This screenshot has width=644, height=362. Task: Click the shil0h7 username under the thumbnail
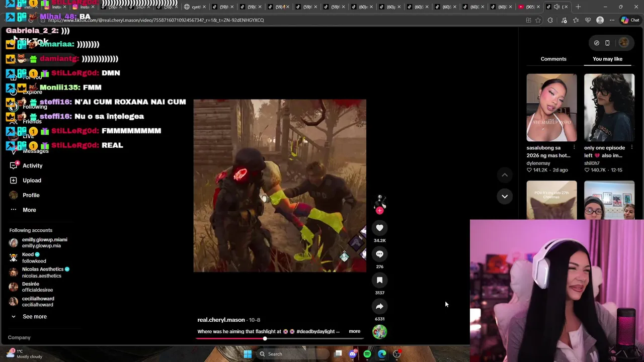(x=592, y=163)
